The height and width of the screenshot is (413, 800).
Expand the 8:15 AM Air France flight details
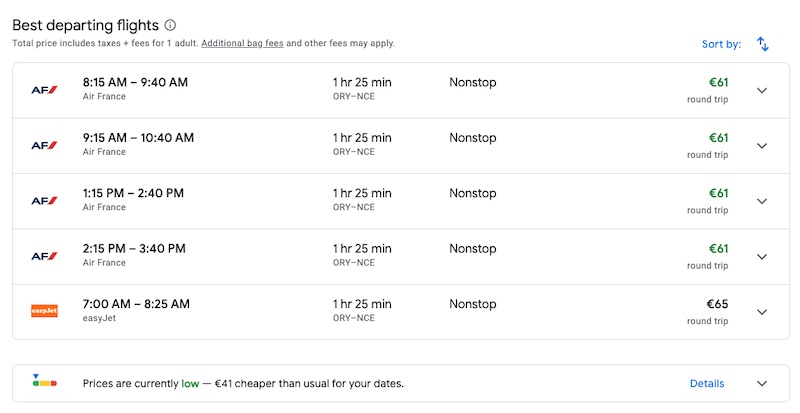coord(762,90)
